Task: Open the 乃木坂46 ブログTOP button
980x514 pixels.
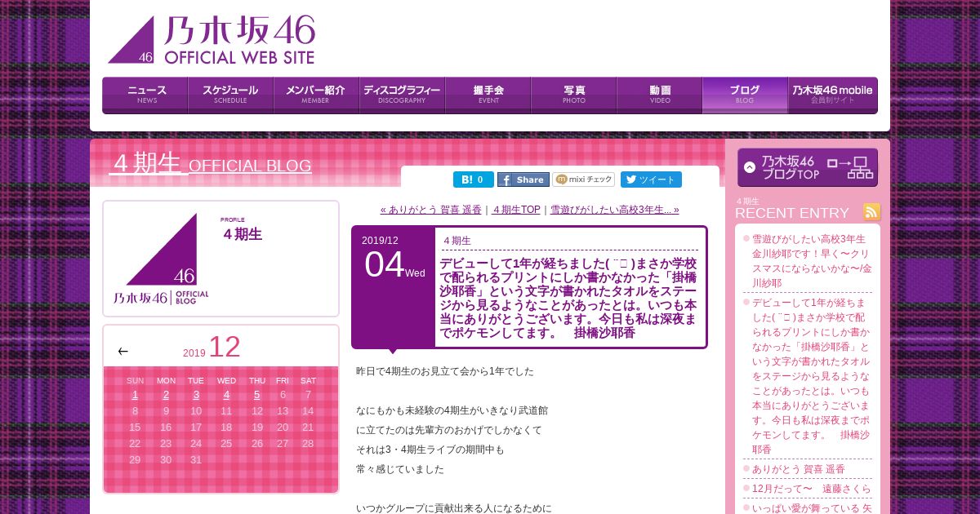Action: click(808, 167)
